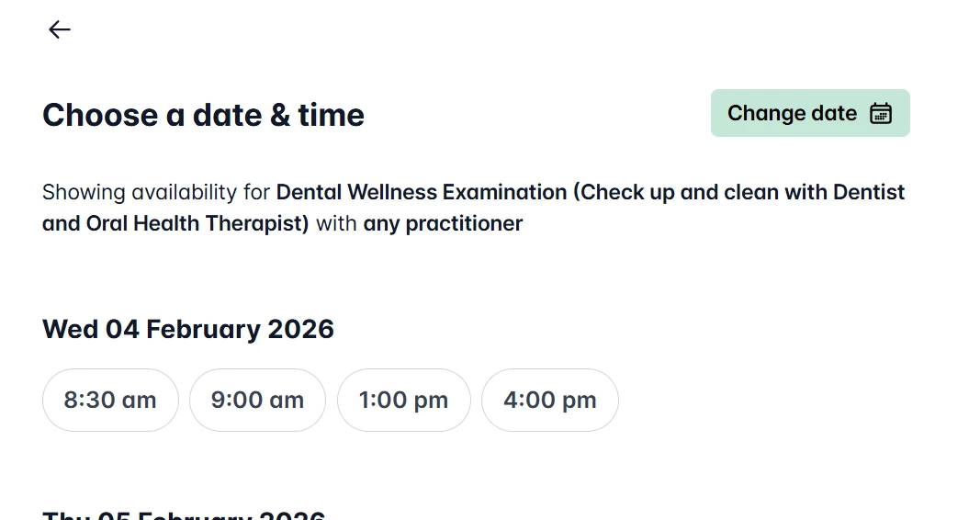Click the 'Dental Wellness Examination' service text
The height and width of the screenshot is (520, 980).
coord(421,192)
